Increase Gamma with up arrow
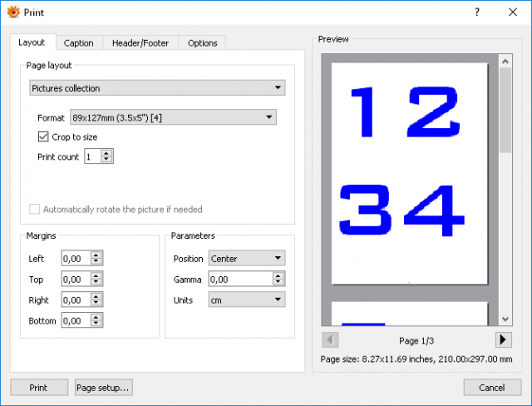 pos(278,275)
